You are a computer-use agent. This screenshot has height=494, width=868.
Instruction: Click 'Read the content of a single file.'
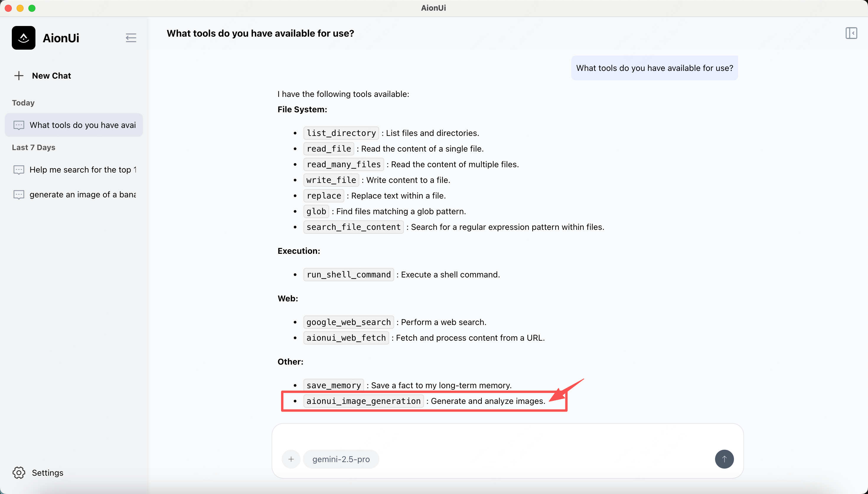(422, 149)
